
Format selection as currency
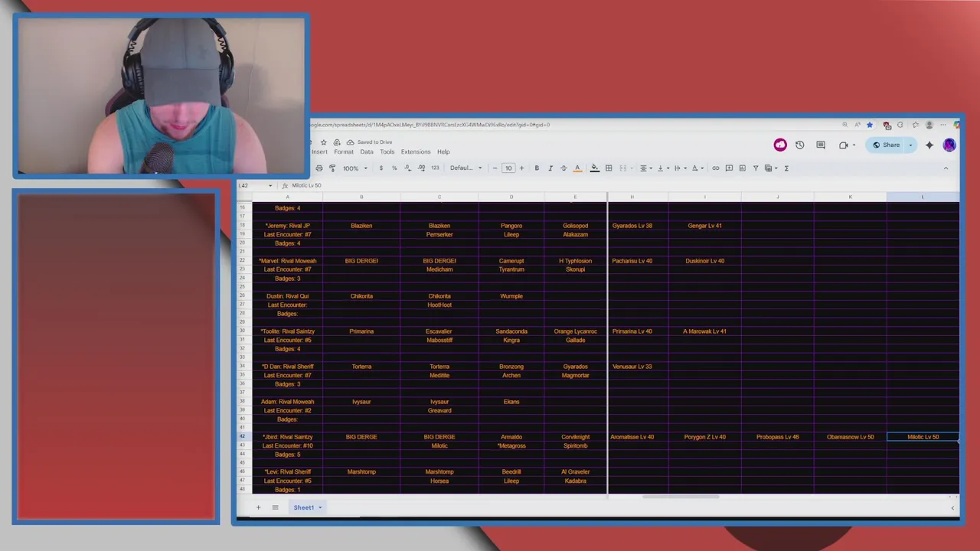click(381, 168)
